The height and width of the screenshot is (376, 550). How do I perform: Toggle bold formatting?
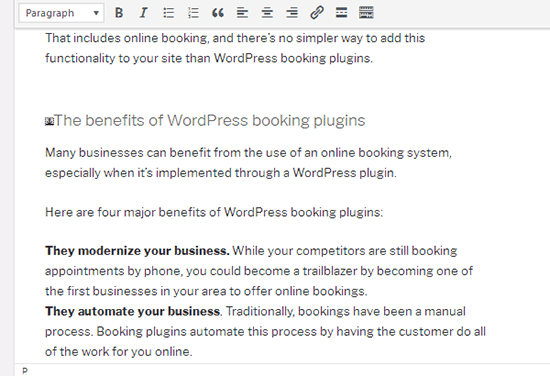pyautogui.click(x=119, y=13)
